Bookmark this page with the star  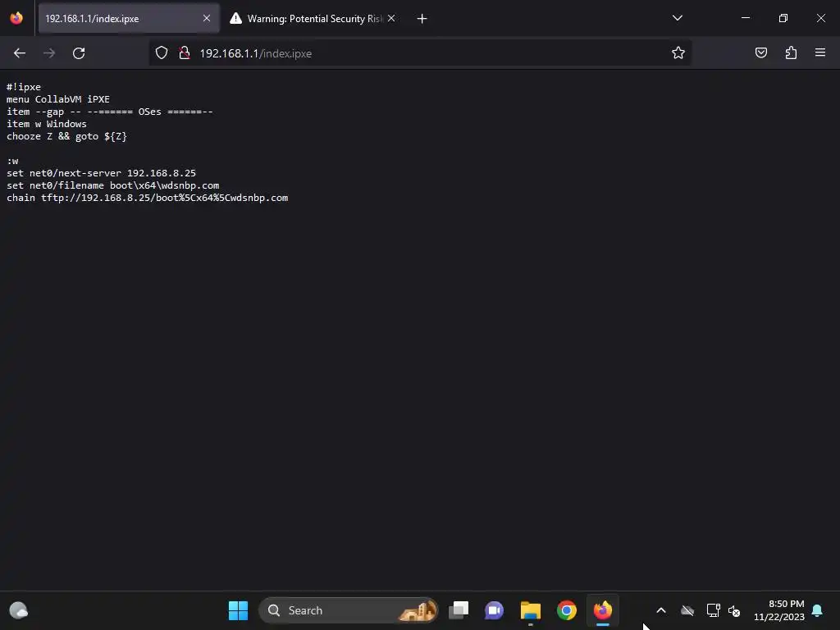pos(678,53)
